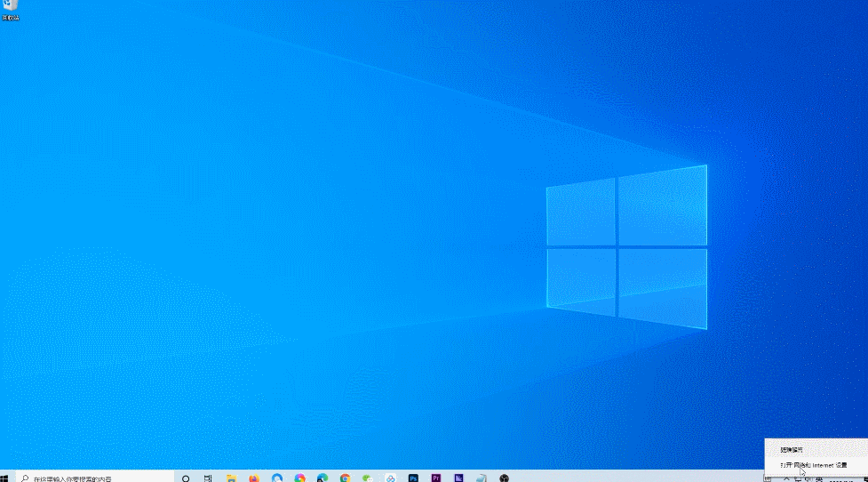Launch Firefox from the taskbar
The image size is (868, 482).
pyautogui.click(x=254, y=478)
